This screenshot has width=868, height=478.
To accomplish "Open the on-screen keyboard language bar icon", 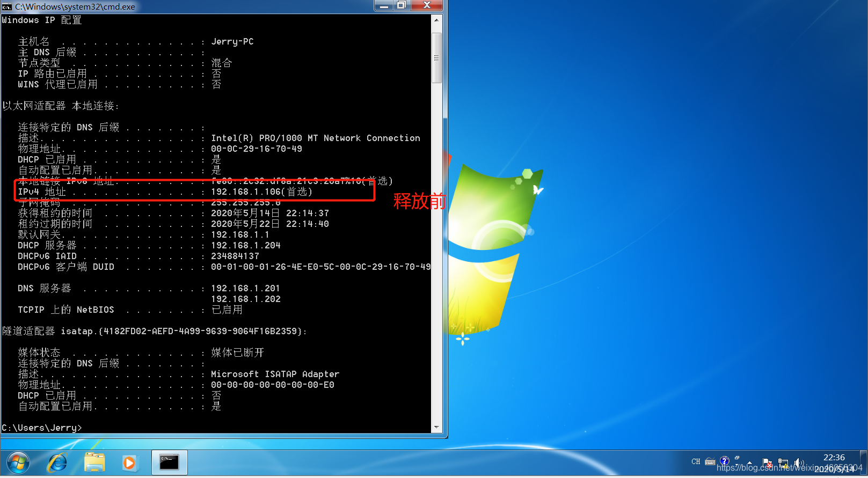I will click(710, 461).
